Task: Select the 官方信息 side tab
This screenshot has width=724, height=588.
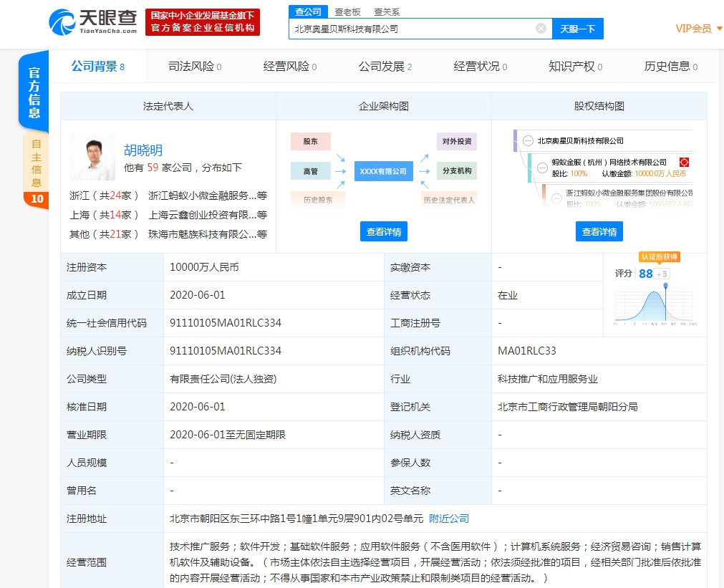Action: pyautogui.click(x=34, y=92)
